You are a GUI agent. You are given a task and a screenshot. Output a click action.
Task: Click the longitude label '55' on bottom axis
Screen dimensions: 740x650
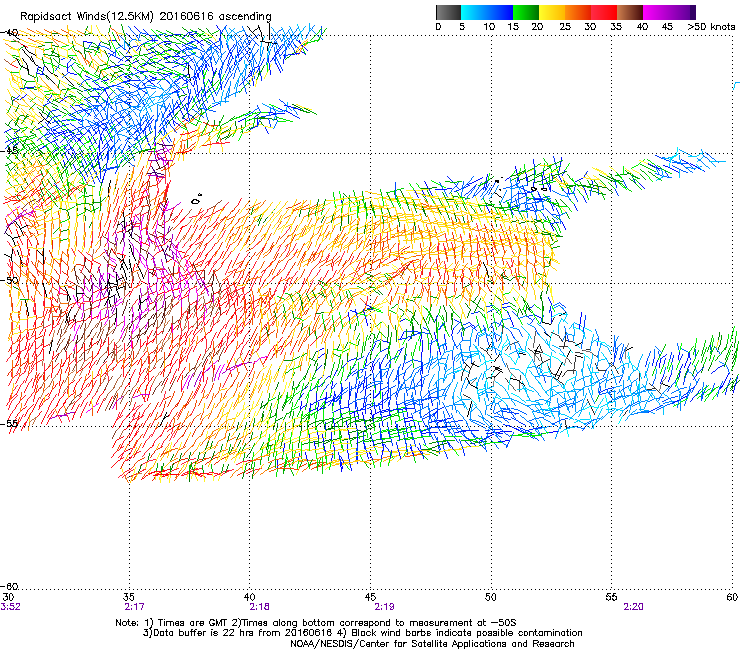(611, 597)
